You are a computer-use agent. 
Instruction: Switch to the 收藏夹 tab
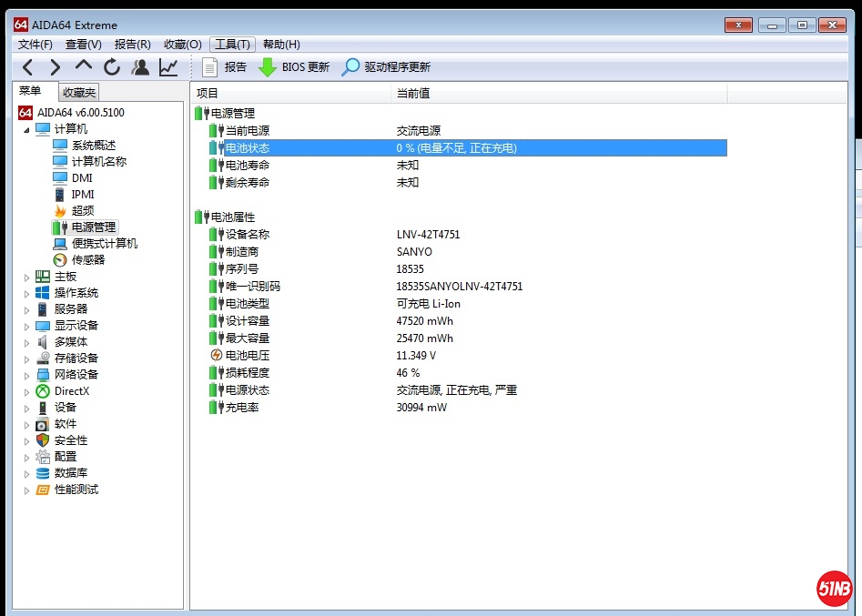[x=79, y=92]
